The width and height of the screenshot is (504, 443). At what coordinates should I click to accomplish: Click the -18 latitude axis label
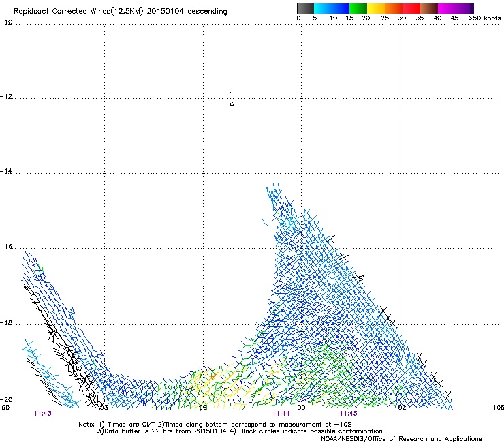point(6,322)
